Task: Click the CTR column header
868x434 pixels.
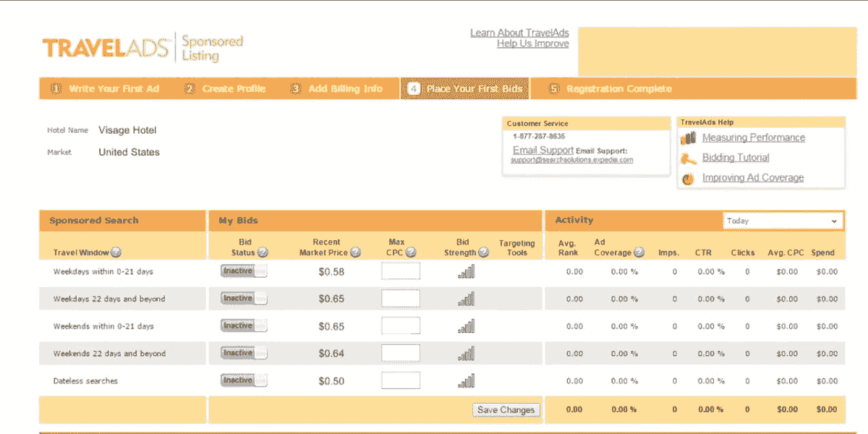Action: pyautogui.click(x=704, y=253)
